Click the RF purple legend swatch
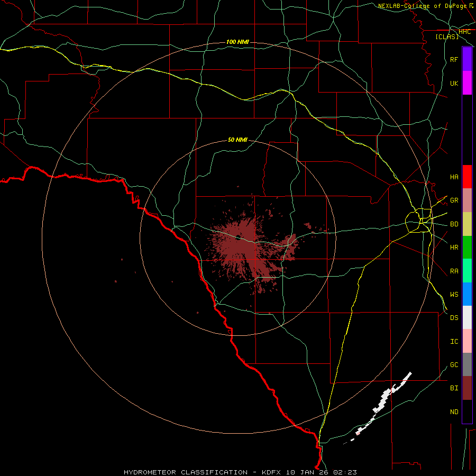This screenshot has height=476, width=476. point(467,59)
